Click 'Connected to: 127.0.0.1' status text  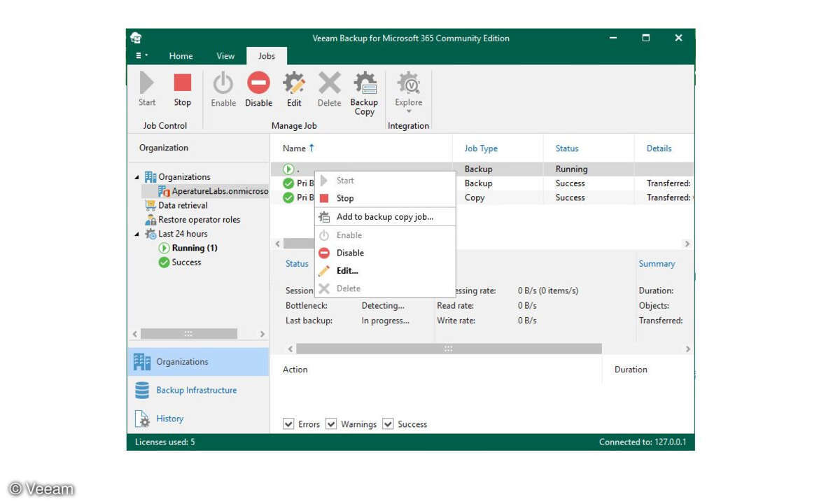tap(643, 442)
